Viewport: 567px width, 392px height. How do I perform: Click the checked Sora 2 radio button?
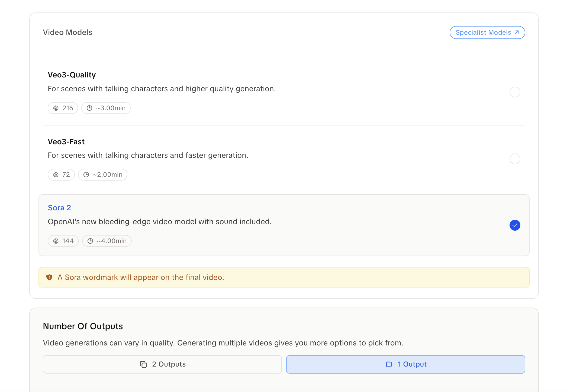coord(515,225)
